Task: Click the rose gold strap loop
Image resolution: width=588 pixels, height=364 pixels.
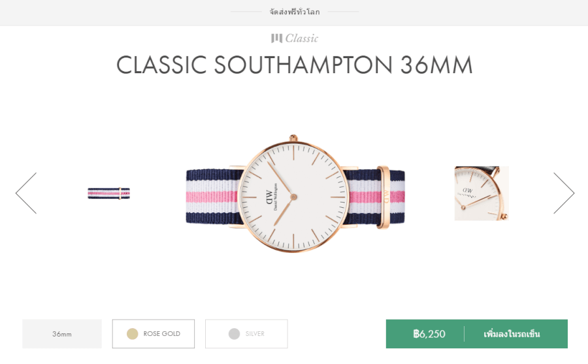Action: point(383,193)
